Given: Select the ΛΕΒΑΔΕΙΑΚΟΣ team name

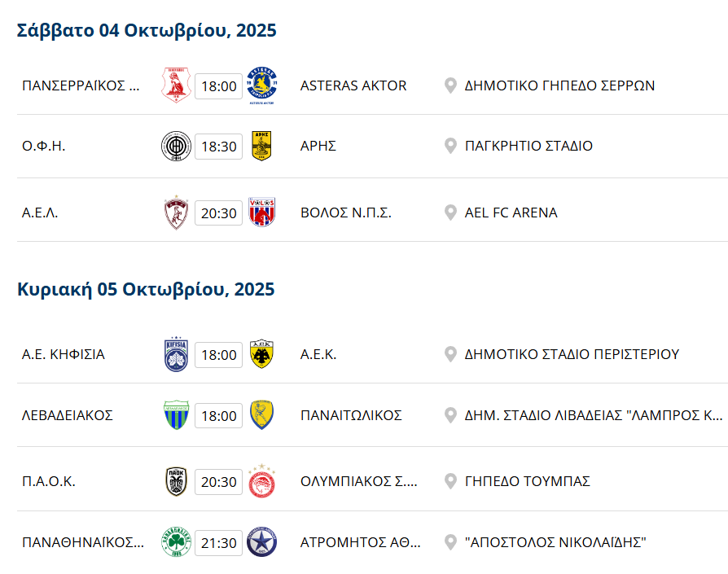Looking at the screenshot, I should (x=68, y=415).
